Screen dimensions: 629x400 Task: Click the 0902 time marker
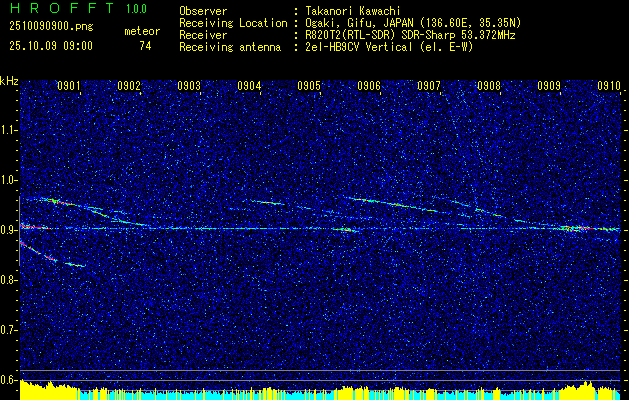pos(129,85)
